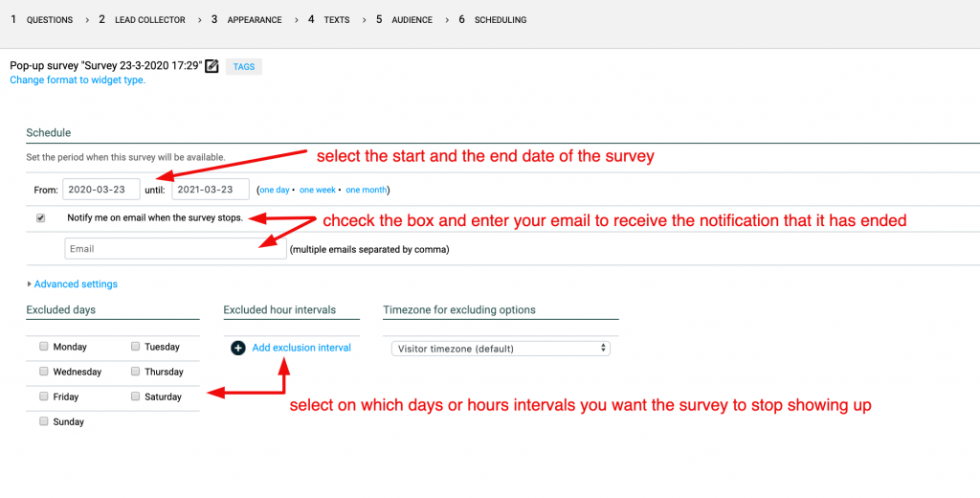Viewport: 980px width, 498px height.
Task: Switch to the Appearance step
Action: pyautogui.click(x=247, y=19)
